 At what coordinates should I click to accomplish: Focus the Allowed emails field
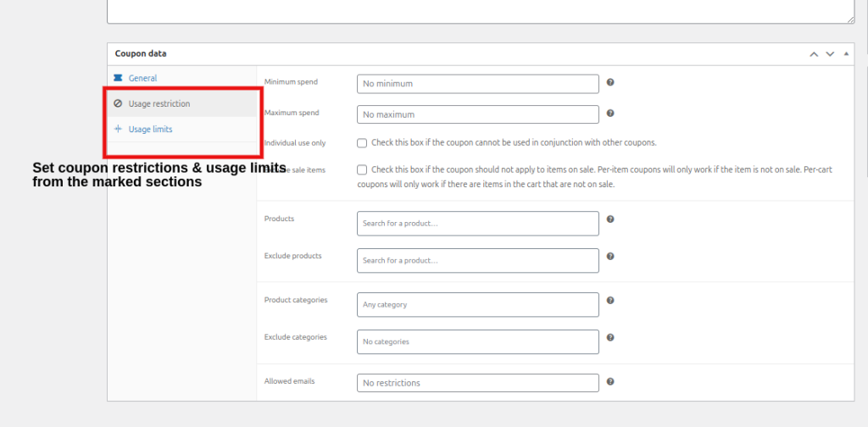tap(478, 383)
